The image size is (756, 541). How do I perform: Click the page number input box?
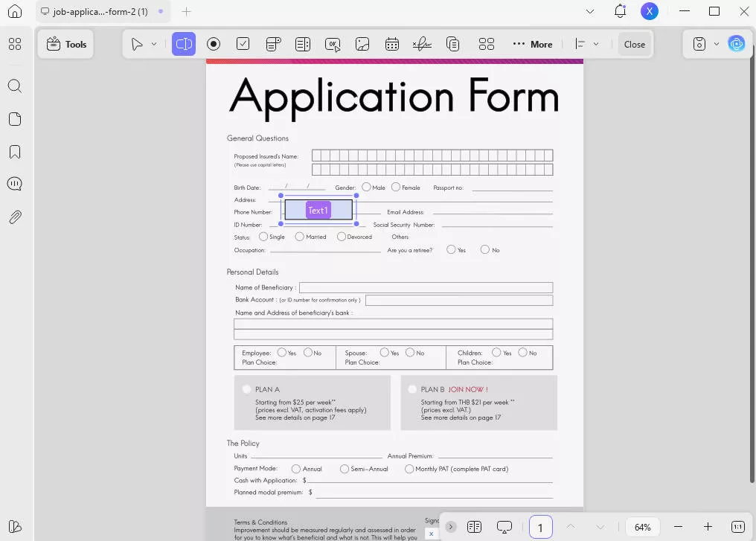(x=541, y=526)
